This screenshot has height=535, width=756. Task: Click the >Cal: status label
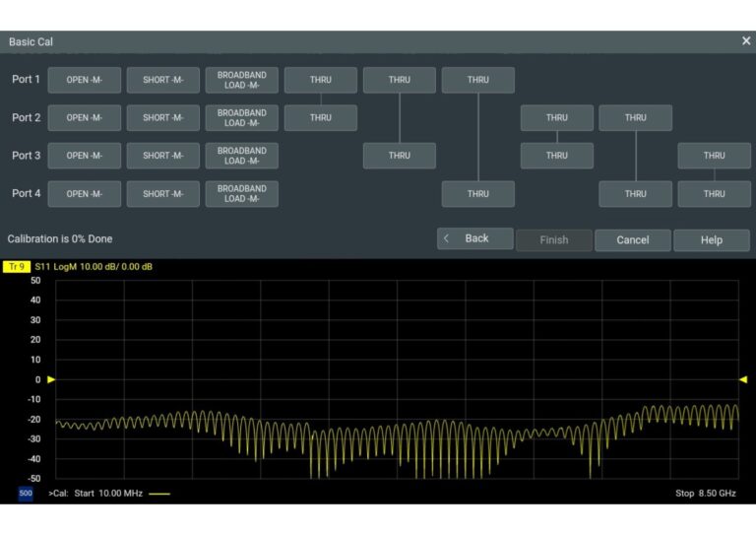click(58, 494)
